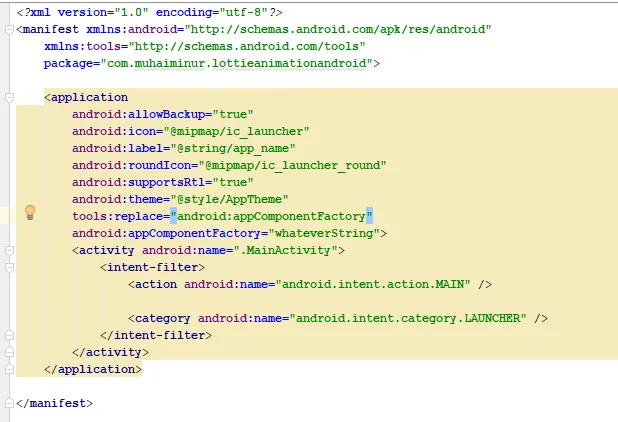618x422 pixels.
Task: Click "android.intent.action.MAIN" value
Action: [373, 284]
